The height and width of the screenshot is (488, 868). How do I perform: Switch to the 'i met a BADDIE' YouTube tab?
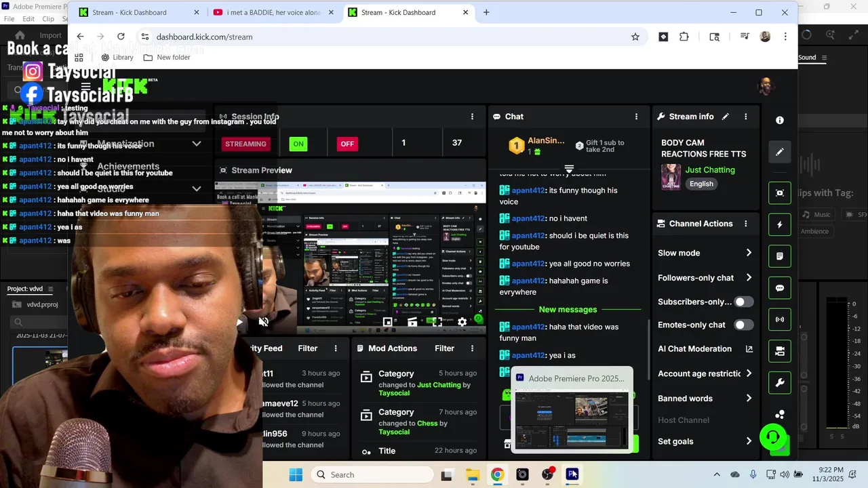[x=275, y=12]
